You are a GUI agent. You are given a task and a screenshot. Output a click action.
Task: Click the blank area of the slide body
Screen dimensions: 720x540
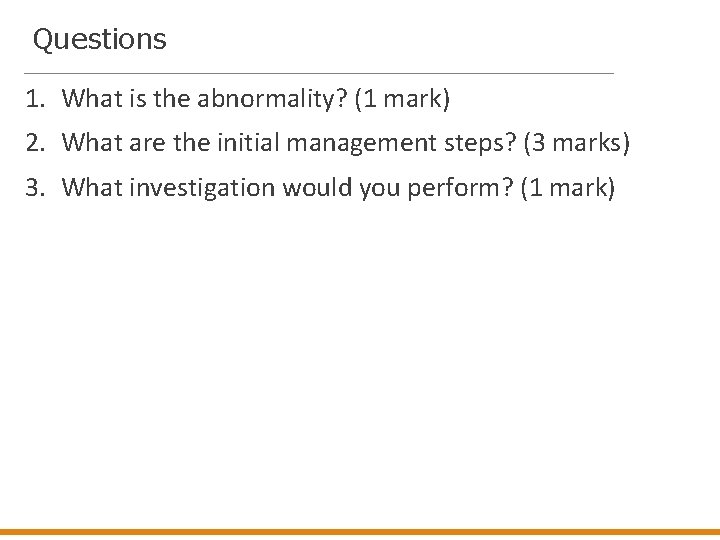pyautogui.click(x=360, y=358)
